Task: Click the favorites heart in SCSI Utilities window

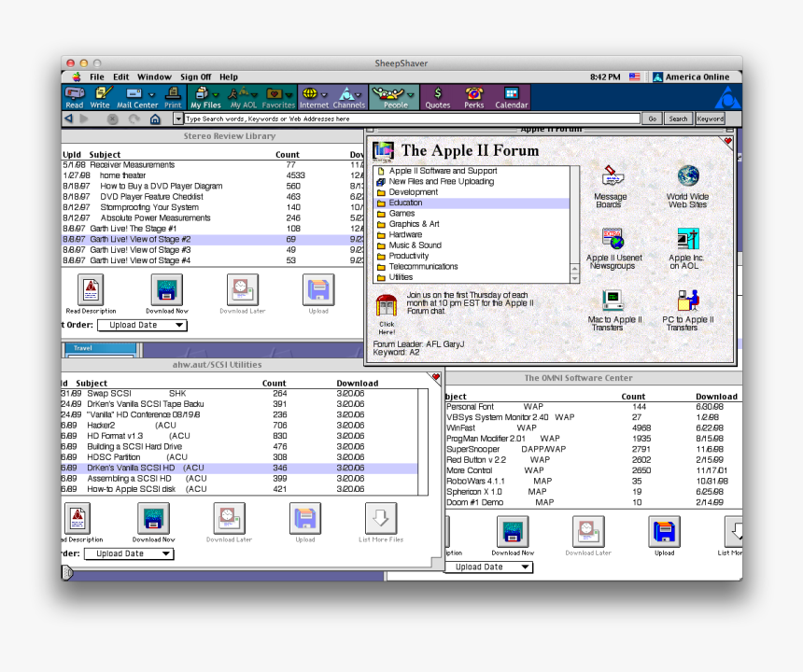Action: (x=436, y=378)
